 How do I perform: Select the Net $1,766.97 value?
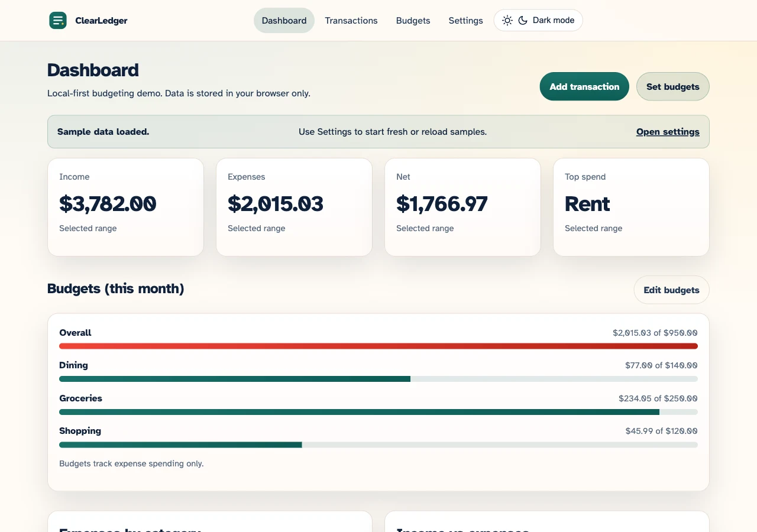pyautogui.click(x=442, y=204)
